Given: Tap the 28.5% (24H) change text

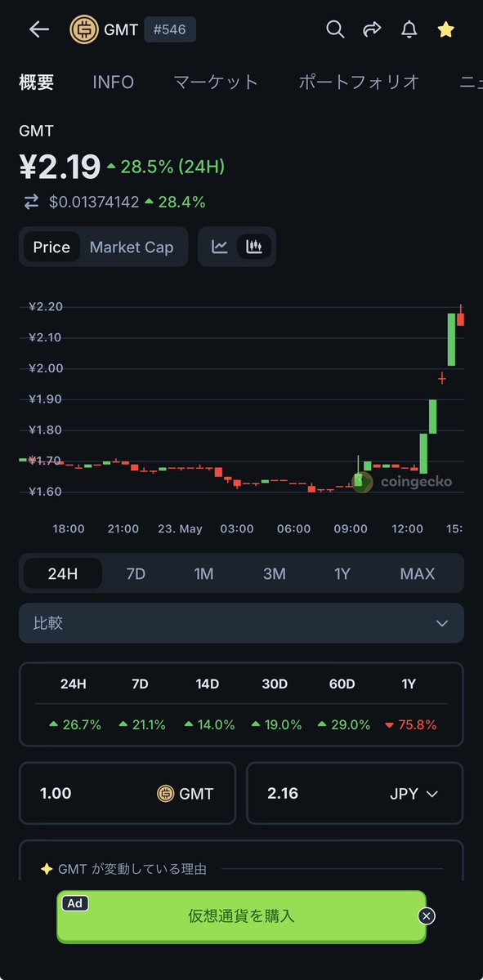Looking at the screenshot, I should click(172, 167).
